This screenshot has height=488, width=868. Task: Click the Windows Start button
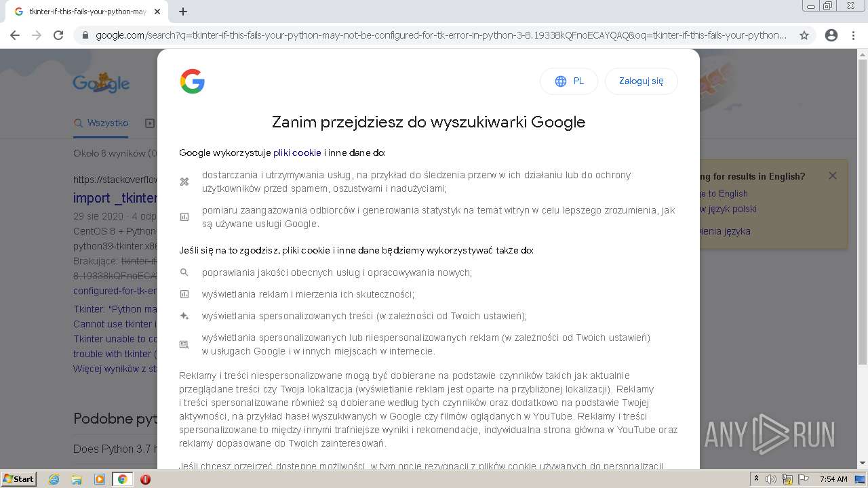(18, 479)
